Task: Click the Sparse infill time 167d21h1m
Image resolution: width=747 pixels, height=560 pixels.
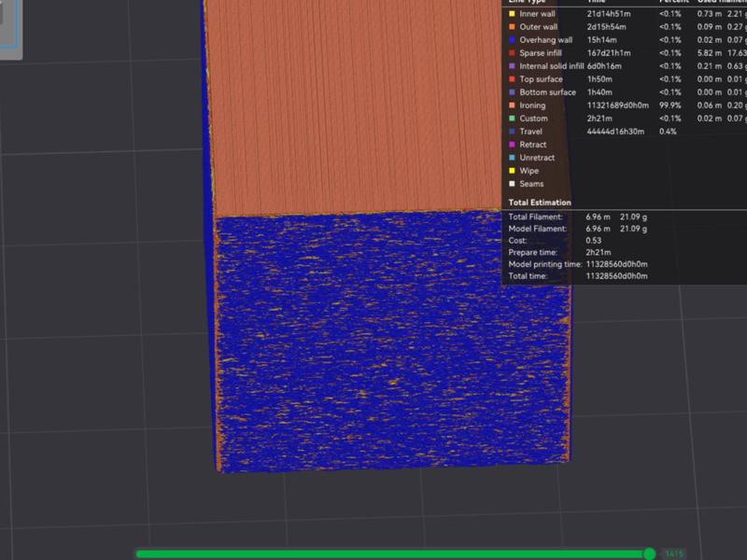Action: (x=609, y=53)
